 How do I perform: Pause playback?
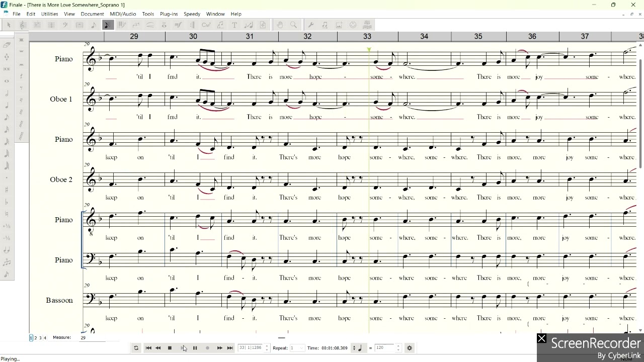(195, 348)
